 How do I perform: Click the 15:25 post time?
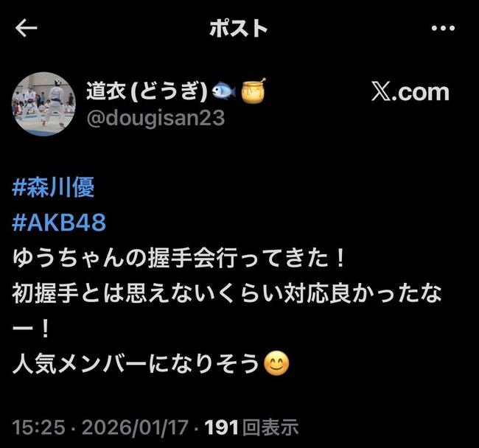pos(39,427)
